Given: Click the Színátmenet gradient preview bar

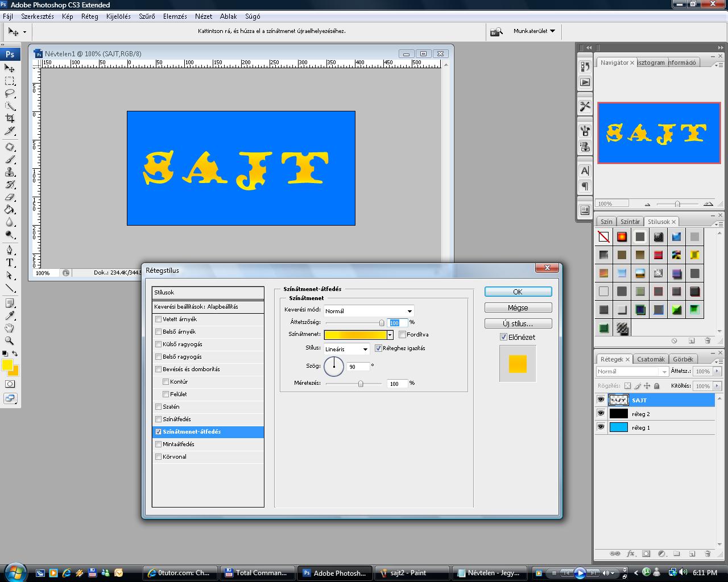Looking at the screenshot, I should [x=355, y=335].
